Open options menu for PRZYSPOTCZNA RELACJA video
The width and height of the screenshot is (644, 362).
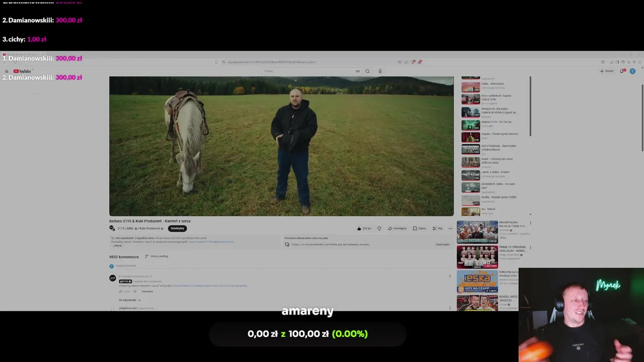(x=530, y=223)
